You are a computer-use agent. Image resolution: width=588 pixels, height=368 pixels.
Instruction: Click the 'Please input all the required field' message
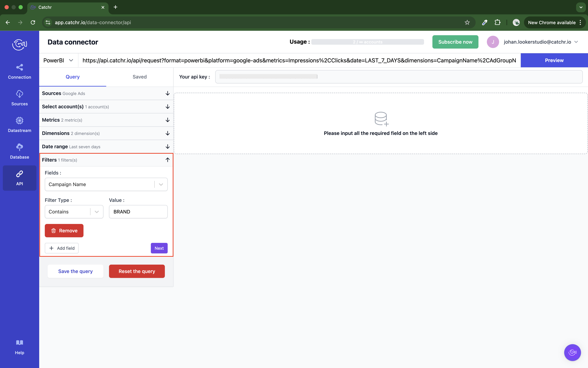pos(380,133)
